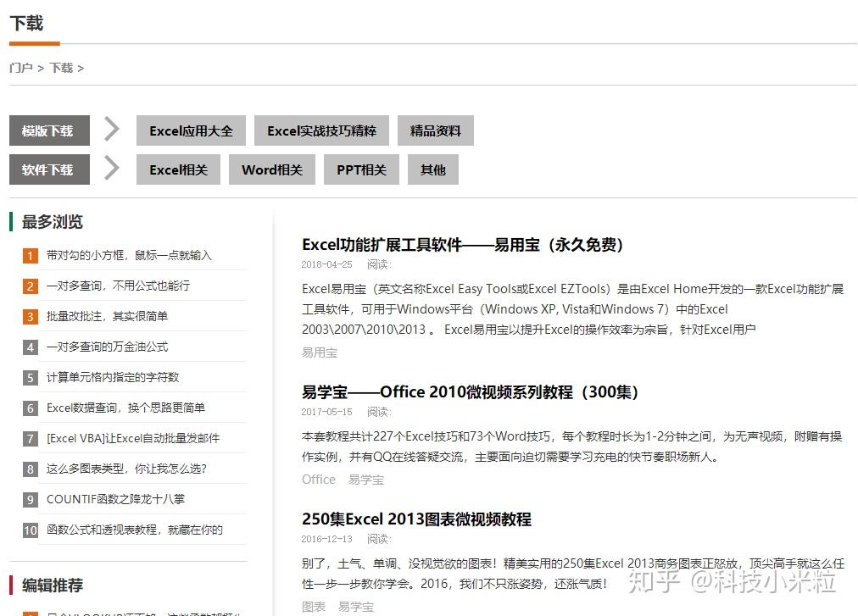Click the orange rank 1 badge
The height and width of the screenshot is (616, 858).
pos(30,256)
